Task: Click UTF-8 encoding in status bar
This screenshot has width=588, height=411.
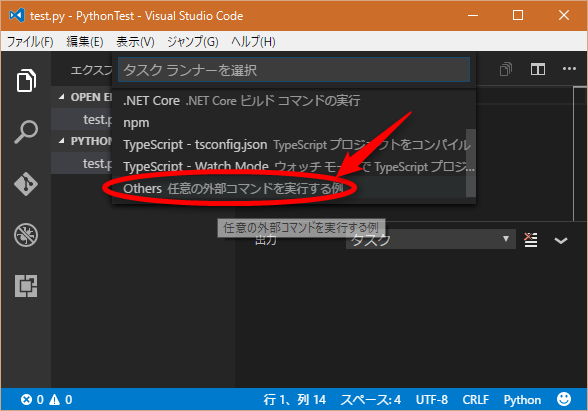Action: tap(432, 400)
